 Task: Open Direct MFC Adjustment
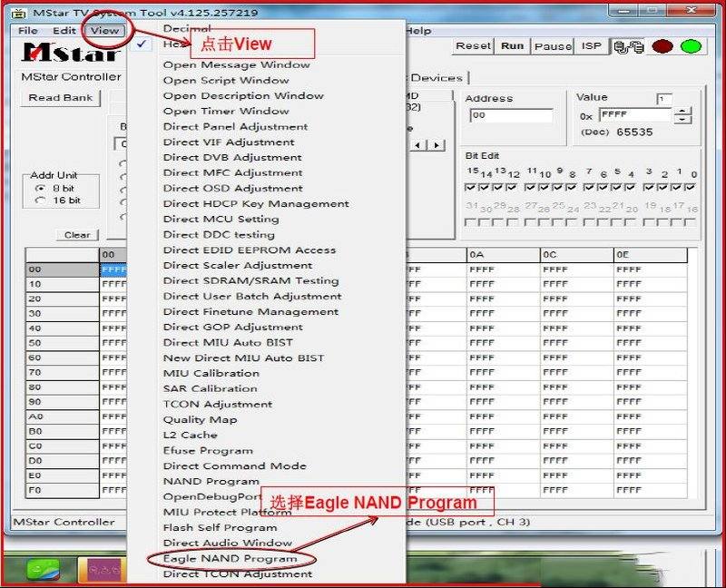point(233,172)
